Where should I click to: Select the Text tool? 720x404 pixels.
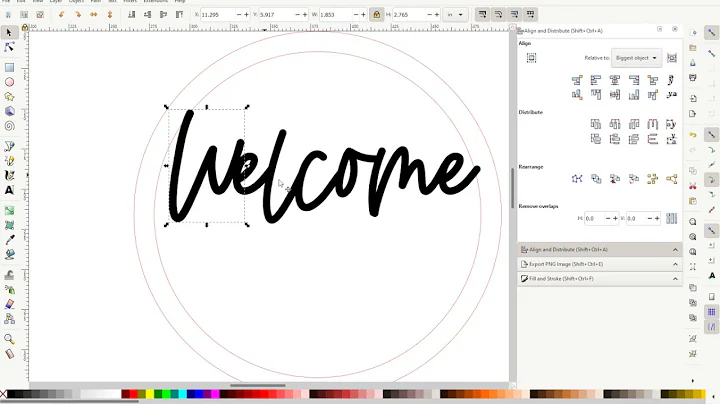(9, 190)
